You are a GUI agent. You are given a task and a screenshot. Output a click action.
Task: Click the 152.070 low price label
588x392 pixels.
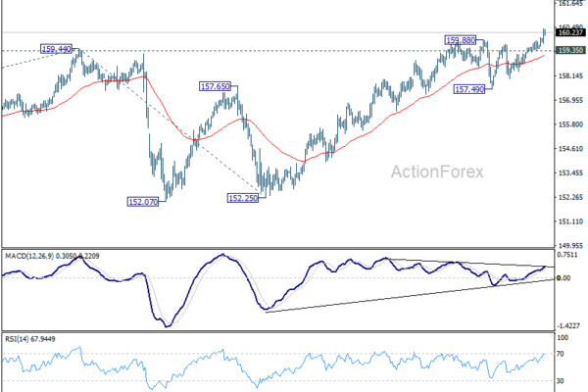(x=143, y=202)
